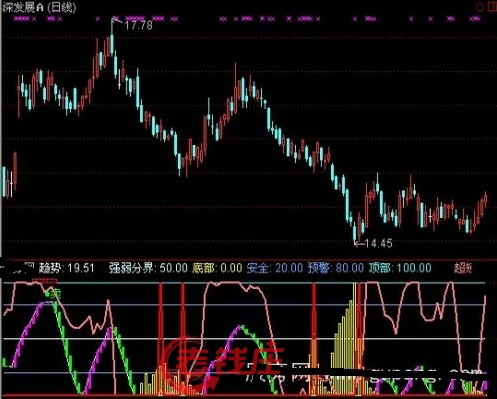Click the 预警: 80.00 indicator label
The image size is (497, 399).
[x=336, y=268]
